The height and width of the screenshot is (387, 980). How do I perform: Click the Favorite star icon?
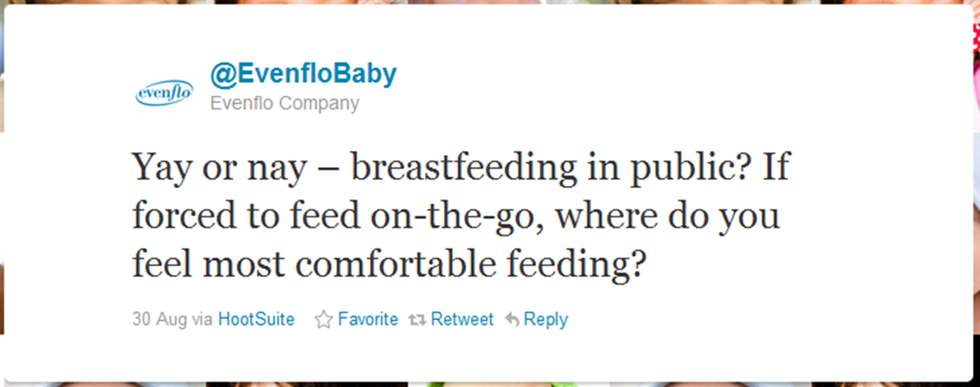323,320
